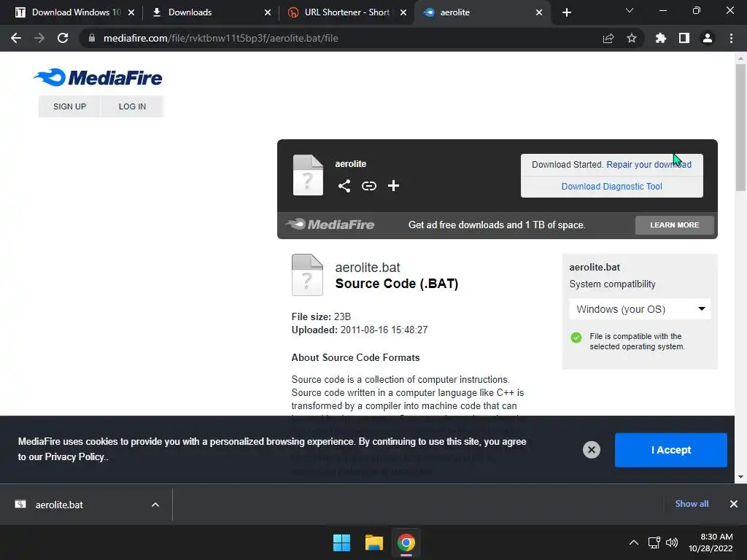Click the I Accept cookies button
This screenshot has width=747, height=560.
pyautogui.click(x=671, y=449)
